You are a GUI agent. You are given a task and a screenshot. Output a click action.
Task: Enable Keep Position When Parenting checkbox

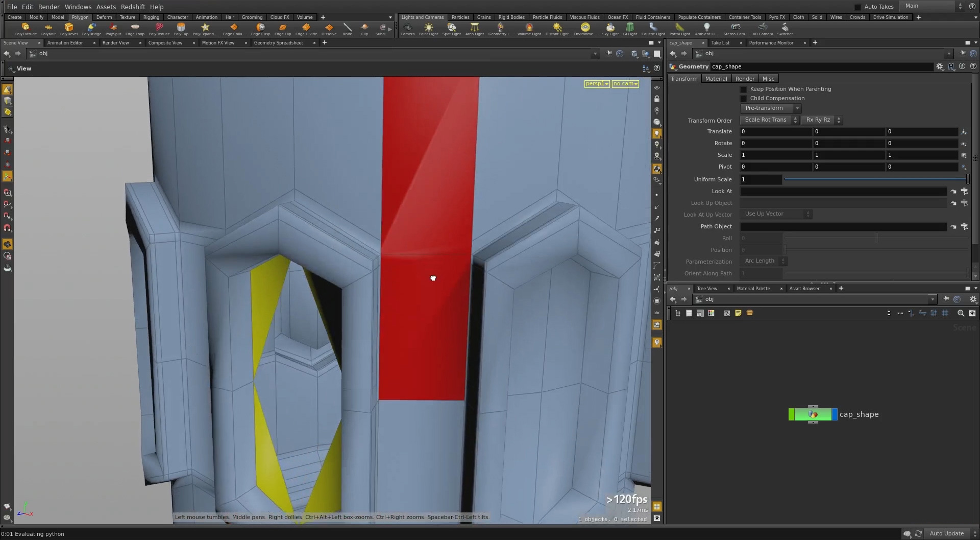[x=744, y=89]
